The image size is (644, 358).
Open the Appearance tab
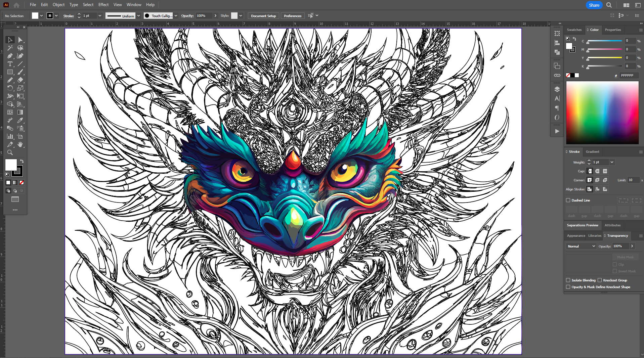[x=576, y=236]
